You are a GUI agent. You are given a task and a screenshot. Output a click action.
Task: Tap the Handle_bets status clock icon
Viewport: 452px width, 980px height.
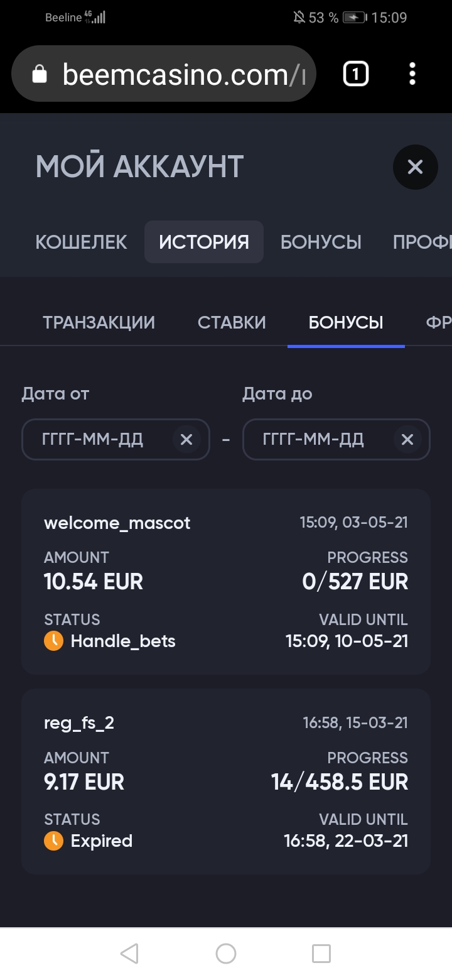click(53, 641)
